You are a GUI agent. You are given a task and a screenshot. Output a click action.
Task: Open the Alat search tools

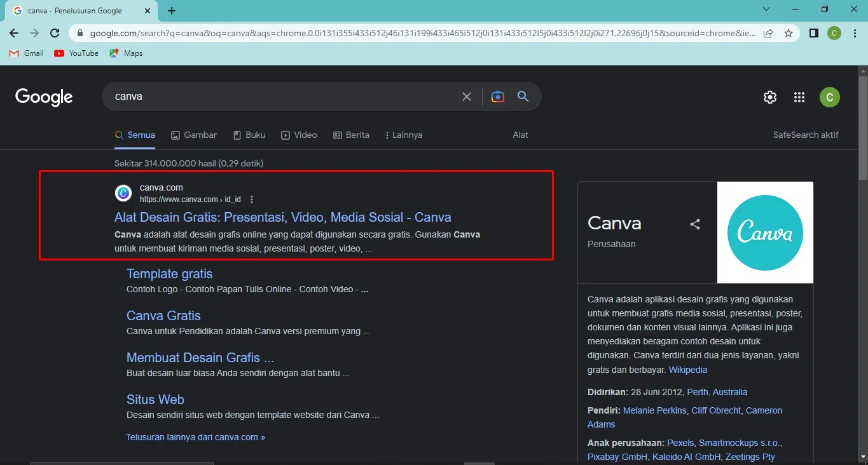point(521,135)
